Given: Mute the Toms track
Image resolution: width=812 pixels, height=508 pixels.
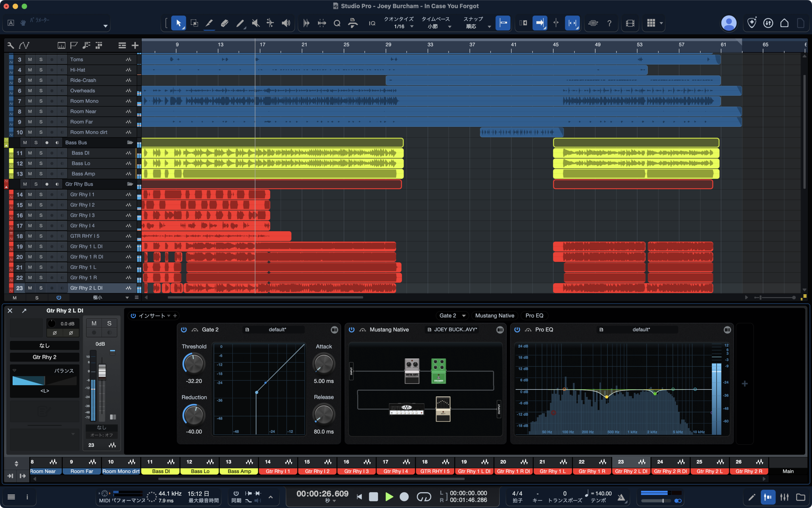Looking at the screenshot, I should coord(30,59).
